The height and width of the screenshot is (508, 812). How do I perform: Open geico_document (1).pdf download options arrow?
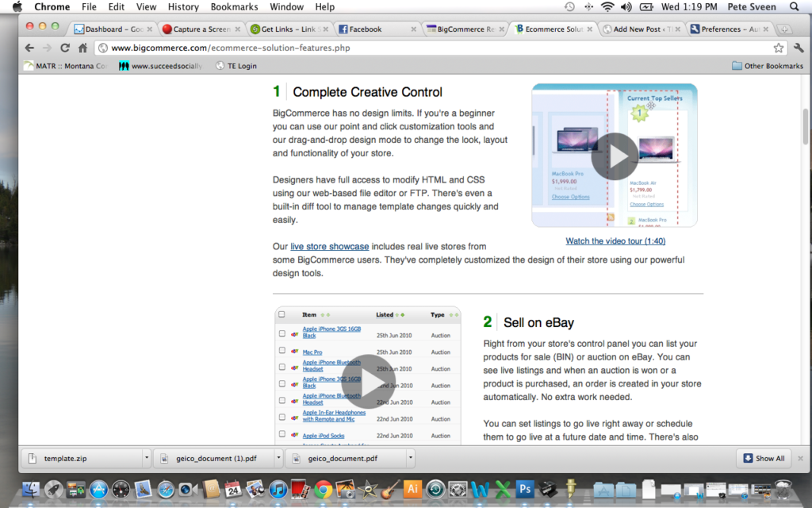(278, 458)
